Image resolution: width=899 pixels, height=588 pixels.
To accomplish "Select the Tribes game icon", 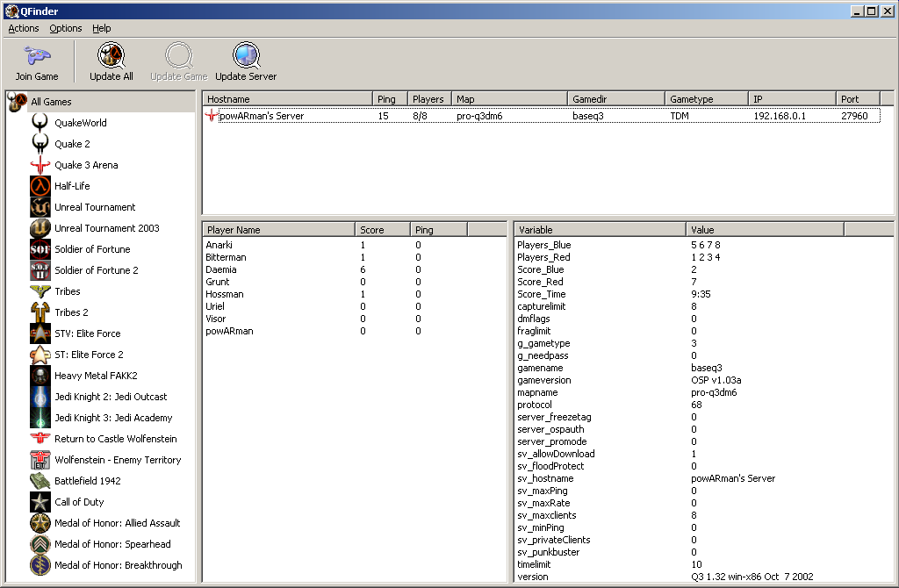I will [40, 291].
